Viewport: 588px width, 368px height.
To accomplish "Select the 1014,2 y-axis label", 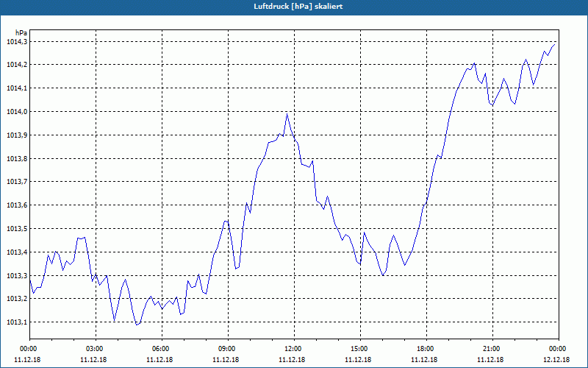I will [17, 65].
